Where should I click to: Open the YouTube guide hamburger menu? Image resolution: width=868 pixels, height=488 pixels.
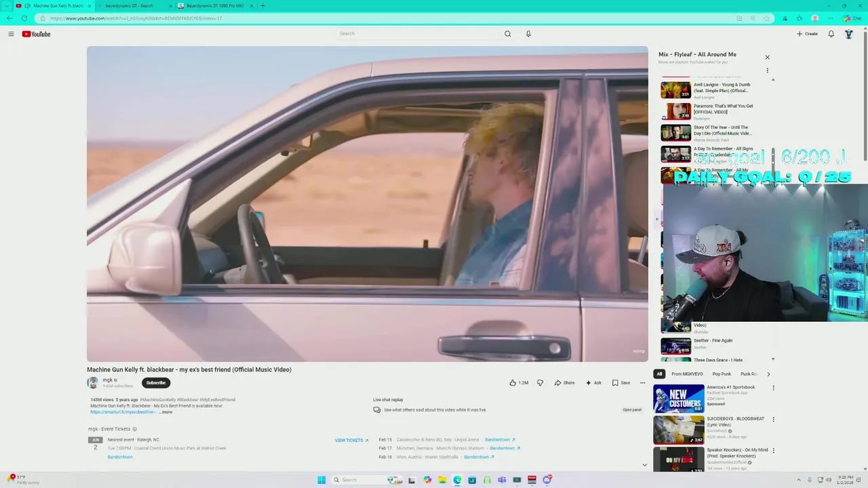click(11, 34)
